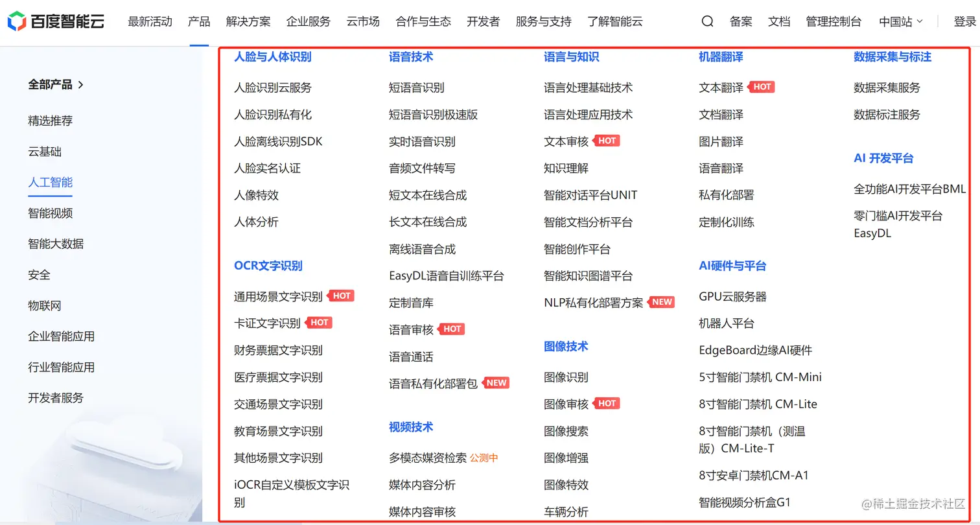
Task: Select 行业智能应用 in the sidebar
Action: 61,367
